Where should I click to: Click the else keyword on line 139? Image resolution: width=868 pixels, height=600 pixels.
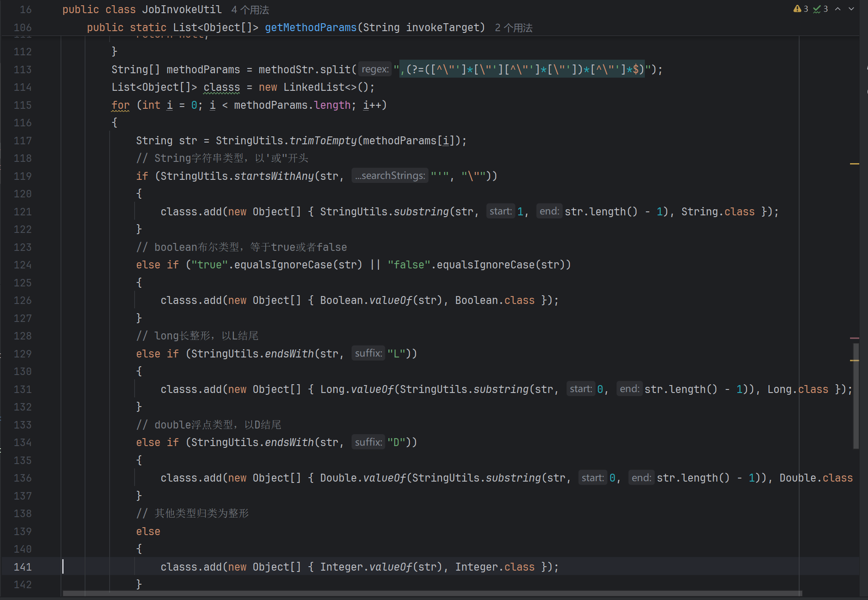148,532
